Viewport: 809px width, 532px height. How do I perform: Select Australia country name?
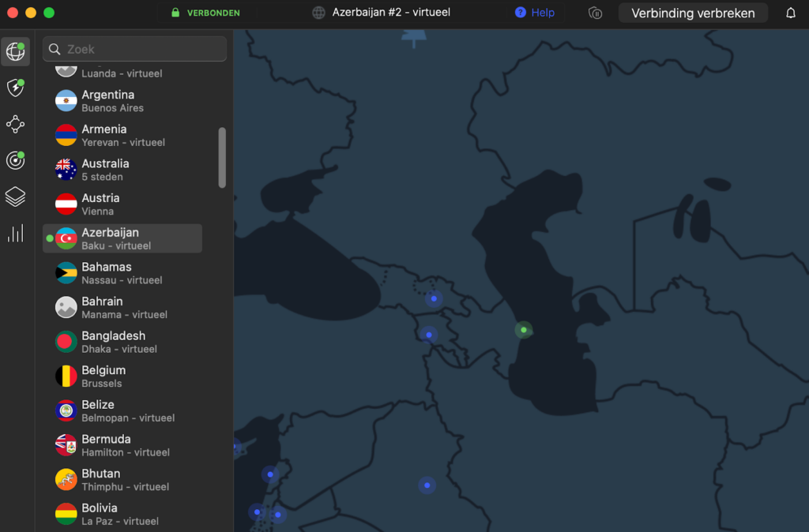pos(105,164)
